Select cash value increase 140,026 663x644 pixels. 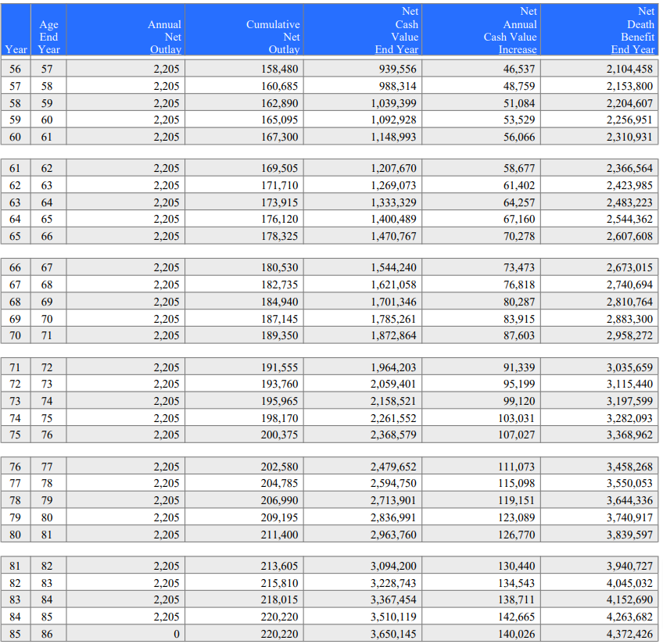pyautogui.click(x=516, y=634)
